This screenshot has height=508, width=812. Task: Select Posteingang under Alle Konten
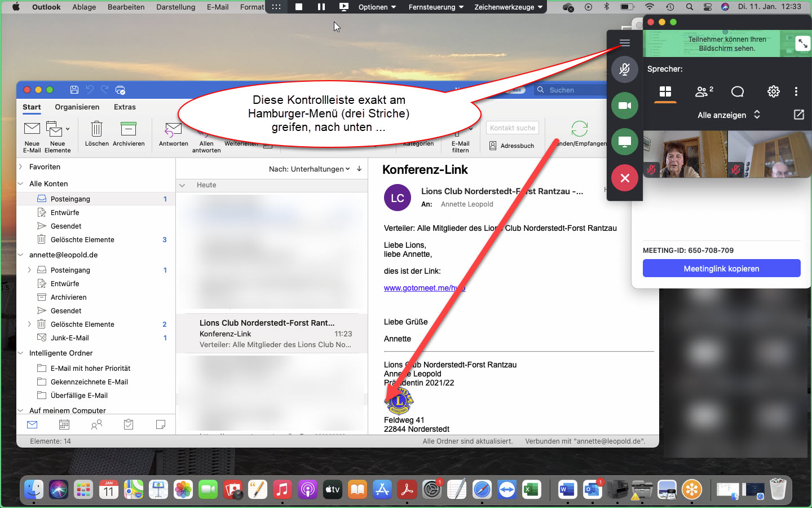(x=96, y=199)
